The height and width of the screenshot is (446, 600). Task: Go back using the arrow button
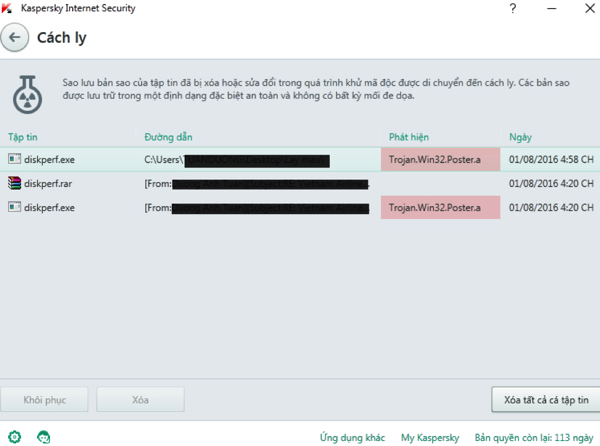click(15, 37)
